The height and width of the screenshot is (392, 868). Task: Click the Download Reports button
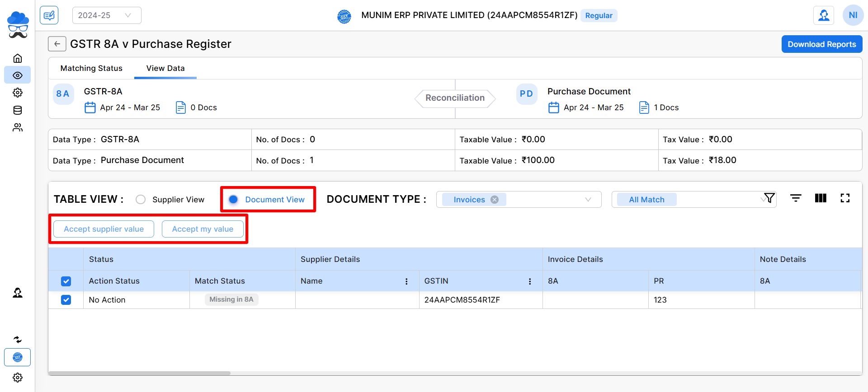coord(821,44)
